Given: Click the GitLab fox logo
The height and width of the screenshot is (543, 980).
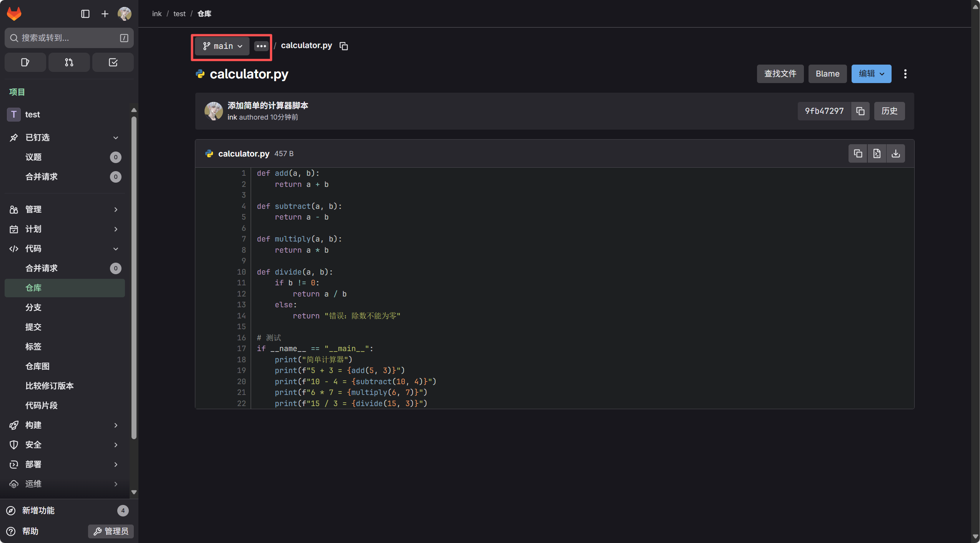Looking at the screenshot, I should (x=14, y=14).
